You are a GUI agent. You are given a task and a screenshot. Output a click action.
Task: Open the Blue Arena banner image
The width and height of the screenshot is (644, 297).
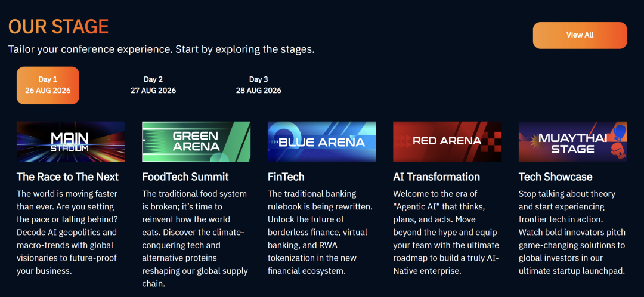click(x=322, y=142)
